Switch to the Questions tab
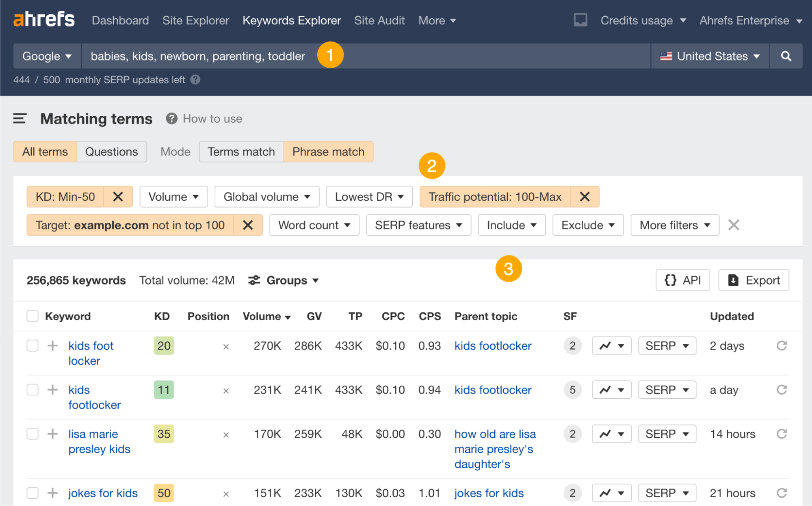 pyautogui.click(x=111, y=151)
